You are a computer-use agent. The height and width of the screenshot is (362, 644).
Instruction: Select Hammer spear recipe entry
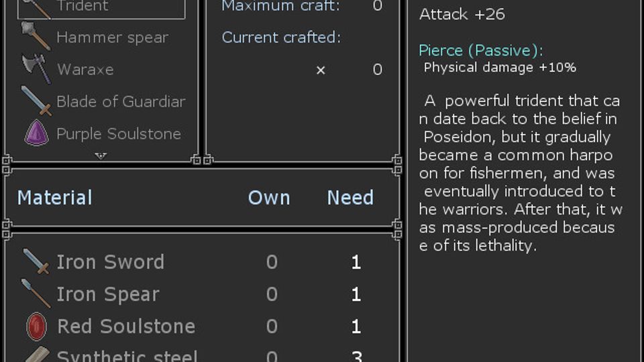pyautogui.click(x=112, y=38)
